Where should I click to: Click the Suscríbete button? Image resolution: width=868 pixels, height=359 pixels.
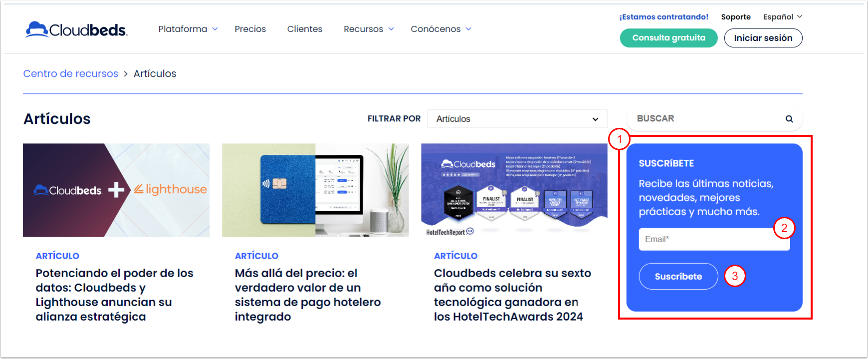(678, 276)
